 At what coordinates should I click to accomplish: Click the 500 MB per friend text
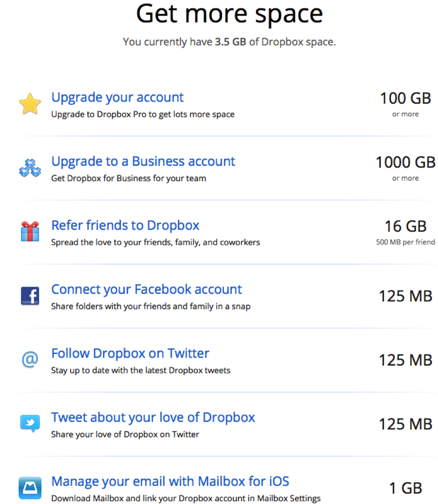(x=405, y=242)
